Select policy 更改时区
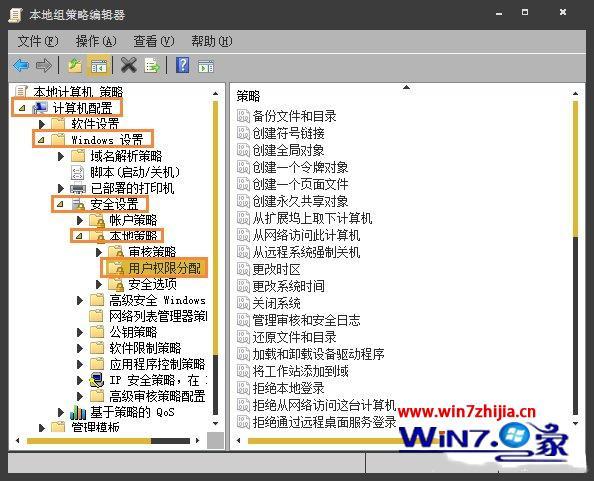Screen dimensions: 594x481 pyautogui.click(x=277, y=269)
